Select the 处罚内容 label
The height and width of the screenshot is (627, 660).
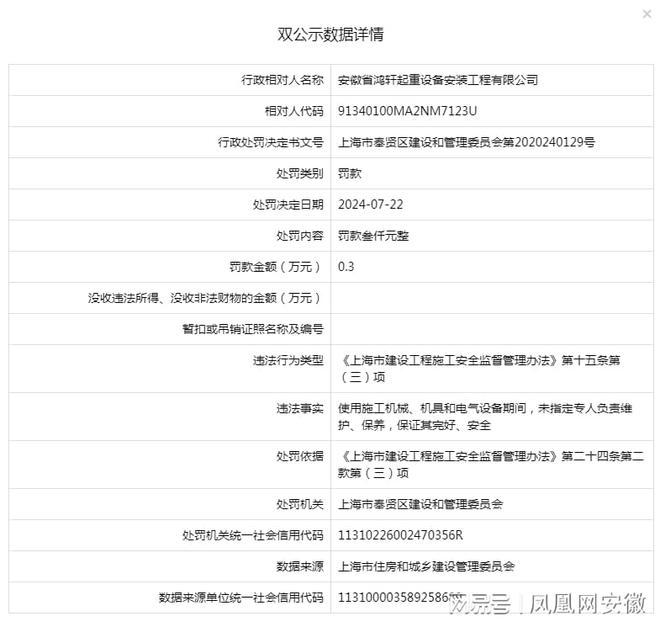300,236
